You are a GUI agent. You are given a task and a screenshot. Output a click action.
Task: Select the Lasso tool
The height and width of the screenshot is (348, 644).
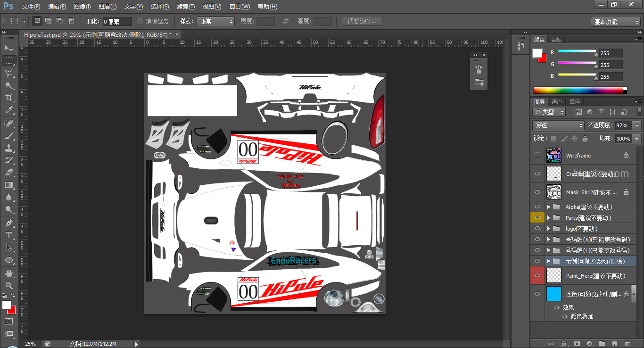pos(9,73)
